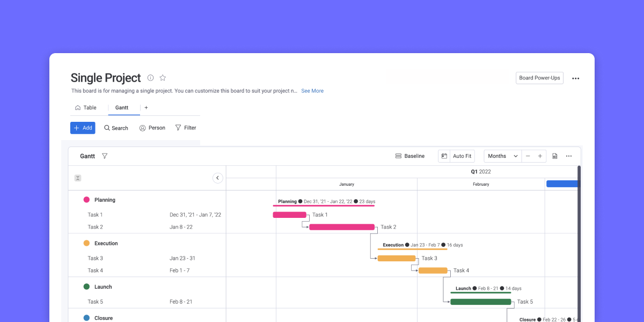Click the calendar icon beside Auto Fit

(x=444, y=156)
